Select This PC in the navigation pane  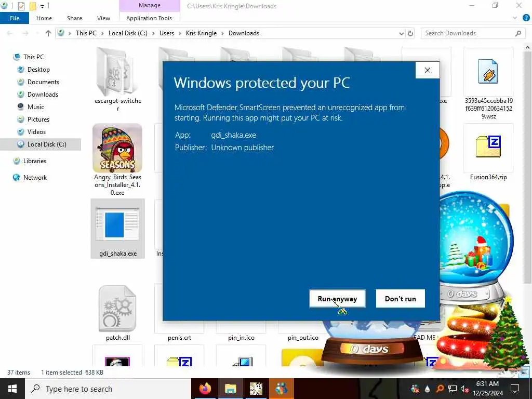pyautogui.click(x=34, y=57)
